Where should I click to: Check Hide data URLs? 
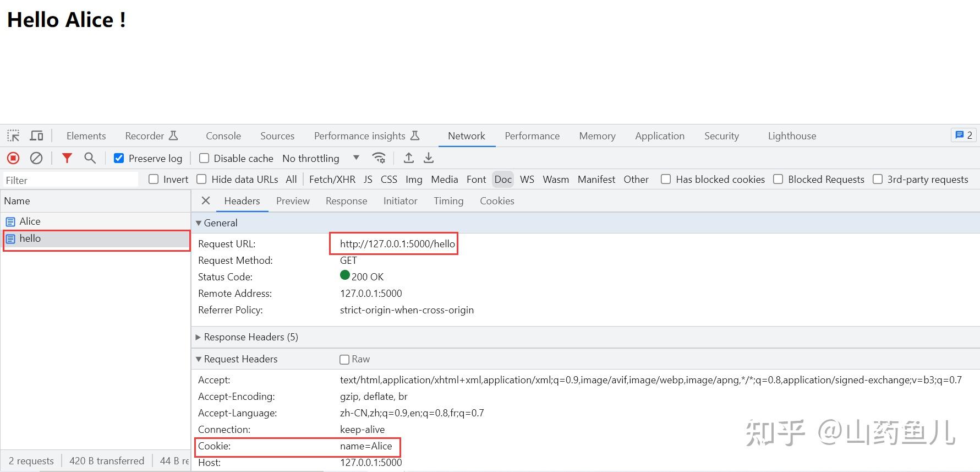tap(202, 180)
